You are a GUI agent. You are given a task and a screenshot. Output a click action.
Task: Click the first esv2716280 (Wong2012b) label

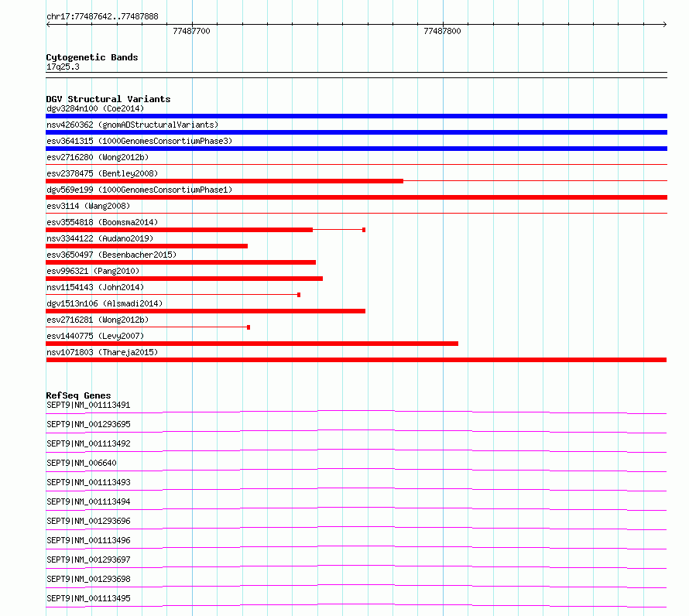click(x=98, y=157)
